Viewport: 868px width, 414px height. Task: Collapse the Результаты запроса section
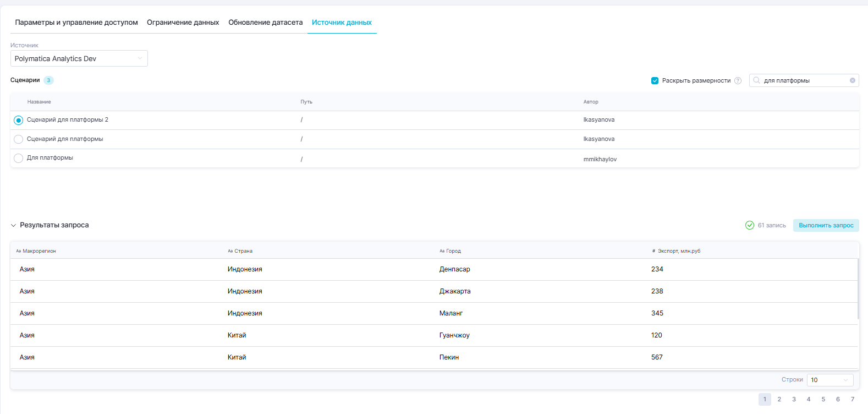14,225
